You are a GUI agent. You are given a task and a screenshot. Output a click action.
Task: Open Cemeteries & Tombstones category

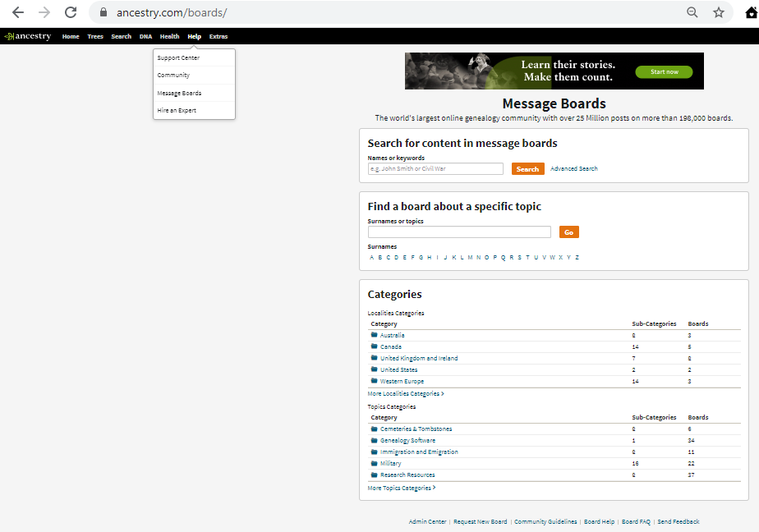coord(416,429)
